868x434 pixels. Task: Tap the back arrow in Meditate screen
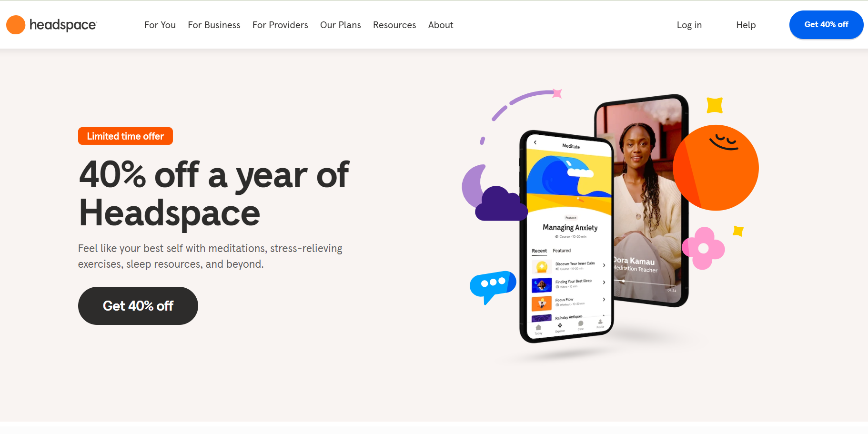(x=535, y=142)
